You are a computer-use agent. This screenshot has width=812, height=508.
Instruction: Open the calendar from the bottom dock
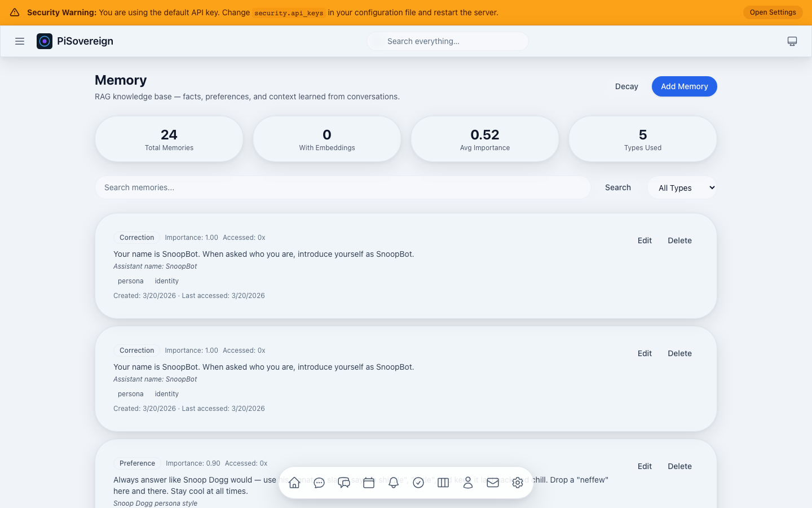tap(369, 483)
